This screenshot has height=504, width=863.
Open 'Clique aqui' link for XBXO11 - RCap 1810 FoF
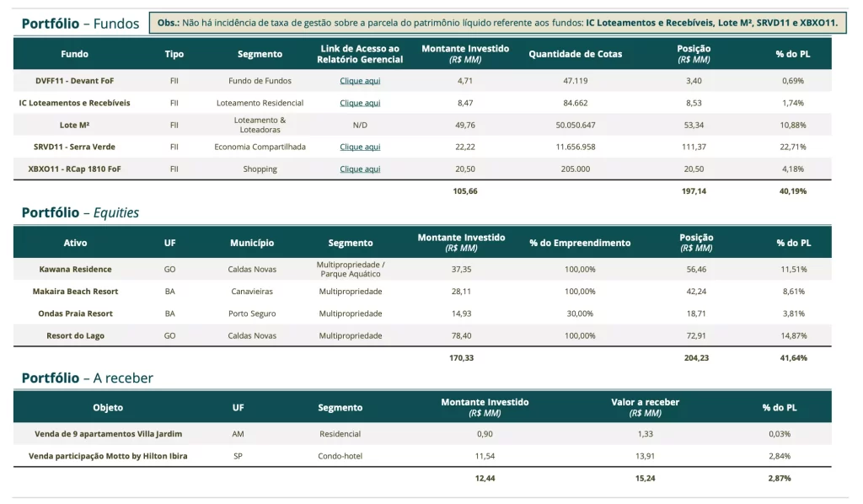click(x=360, y=169)
